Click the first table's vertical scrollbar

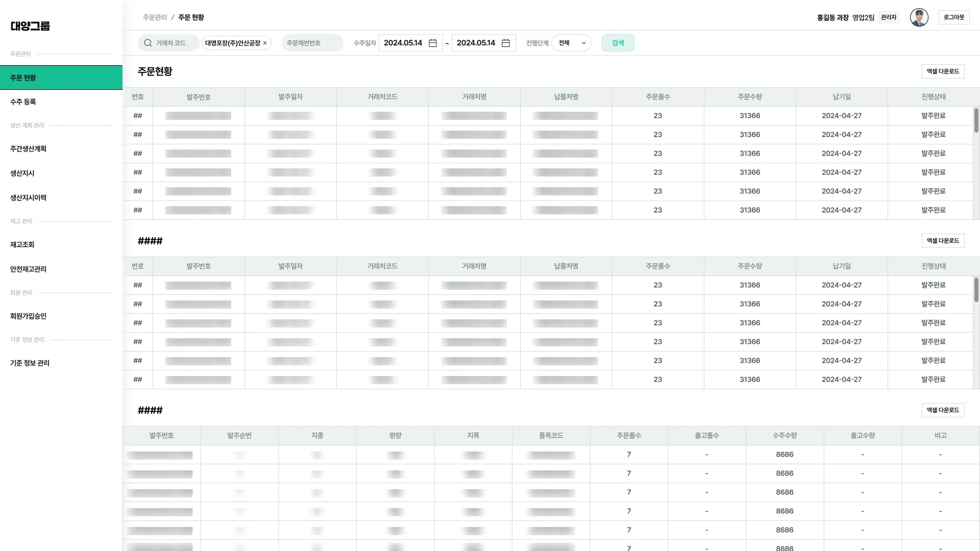pos(976,120)
